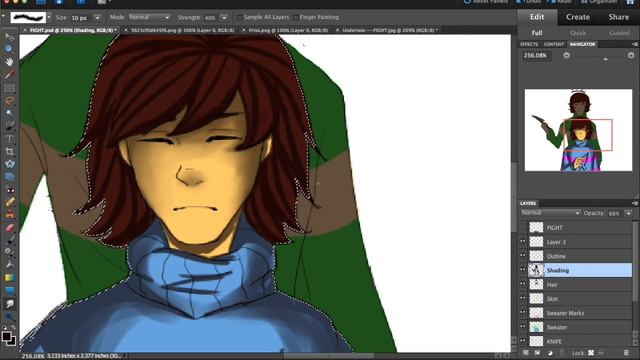Open layer Opacity dropdown arrow
The image size is (640, 360).
pos(628,213)
